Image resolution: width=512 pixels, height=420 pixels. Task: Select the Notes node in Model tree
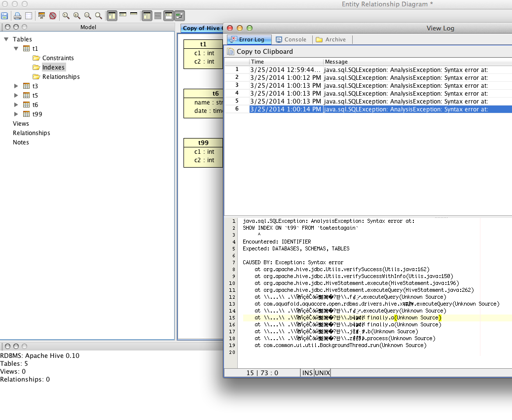click(x=21, y=142)
